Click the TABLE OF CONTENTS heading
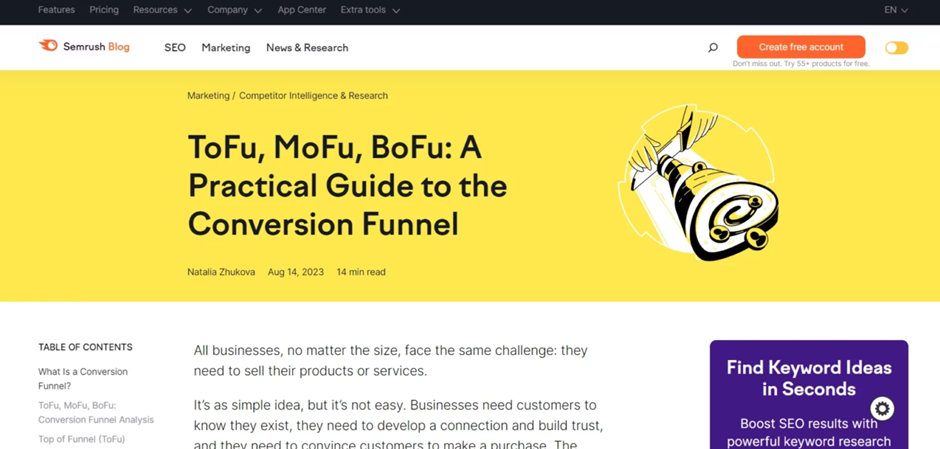The image size is (940, 449). (85, 347)
